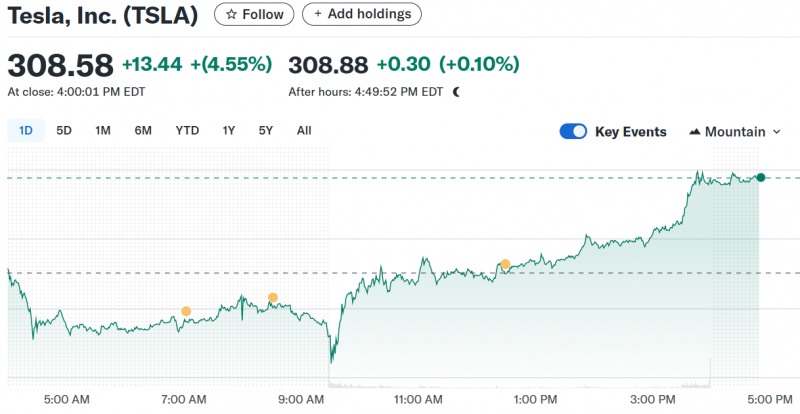Select the 1D time range tab
Screen dimensions: 800x414
26,130
